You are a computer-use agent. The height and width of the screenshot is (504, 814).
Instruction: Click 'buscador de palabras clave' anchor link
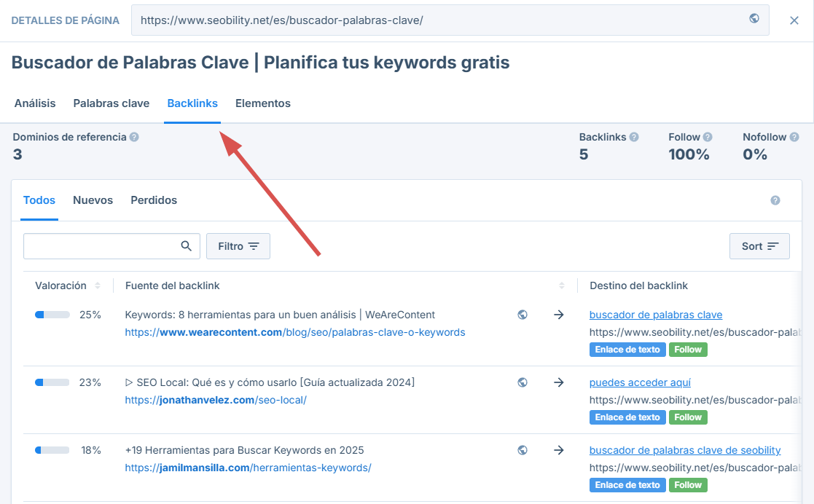point(656,315)
